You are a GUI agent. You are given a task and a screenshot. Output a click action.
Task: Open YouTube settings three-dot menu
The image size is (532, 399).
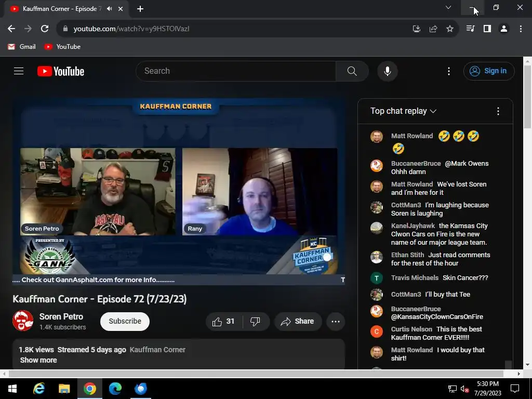point(449,71)
